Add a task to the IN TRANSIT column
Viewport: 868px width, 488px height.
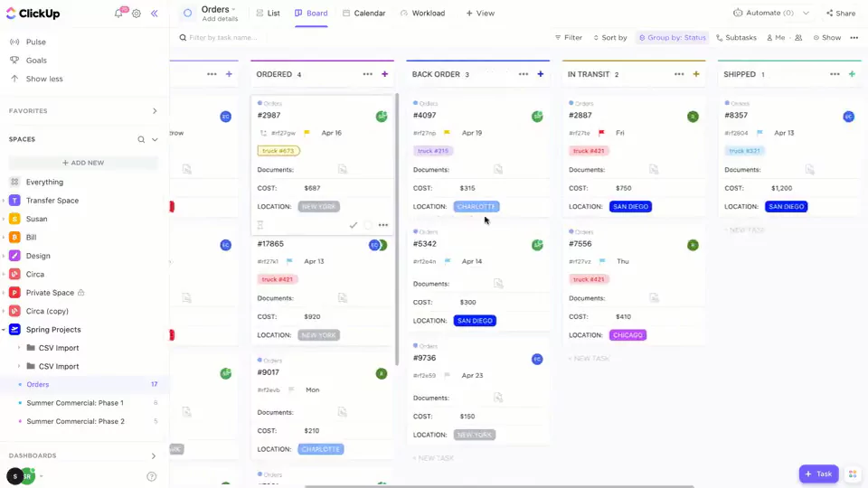coord(696,74)
